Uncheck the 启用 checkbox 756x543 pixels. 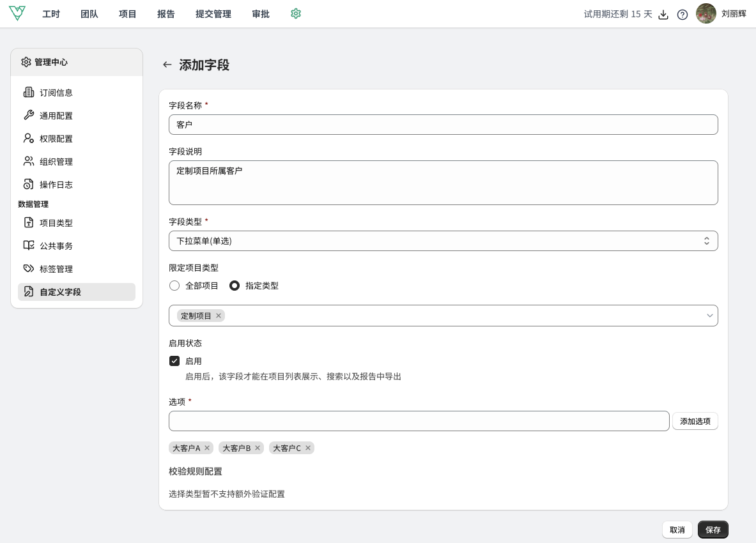coord(174,361)
